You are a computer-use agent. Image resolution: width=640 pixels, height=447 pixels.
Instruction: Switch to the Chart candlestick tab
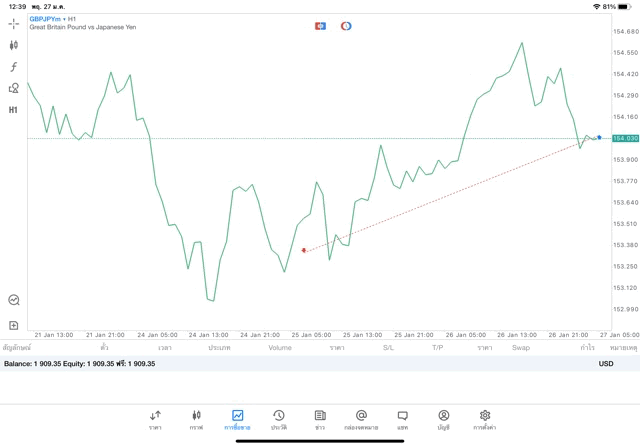pos(196,418)
